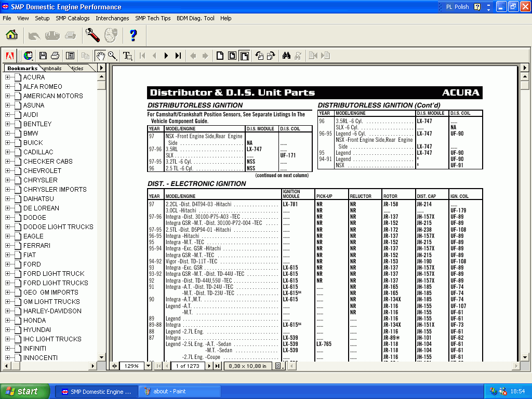Image resolution: width=532 pixels, height=399 pixels.
Task: Open the Setup menu
Action: 42,18
